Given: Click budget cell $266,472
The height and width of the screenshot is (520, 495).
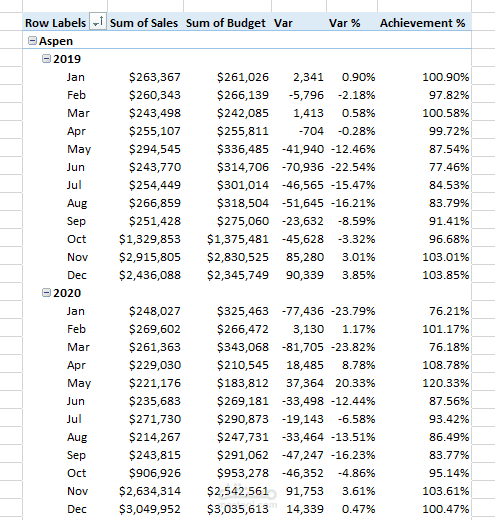Looking at the screenshot, I should pos(243,329).
